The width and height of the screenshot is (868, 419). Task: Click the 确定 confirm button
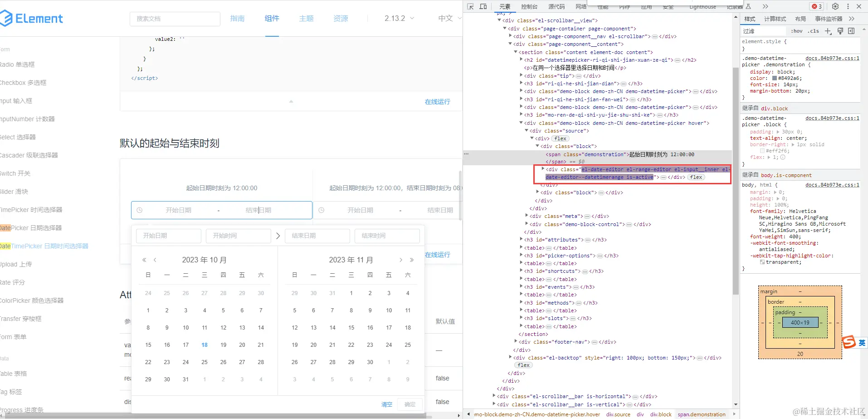point(410,404)
